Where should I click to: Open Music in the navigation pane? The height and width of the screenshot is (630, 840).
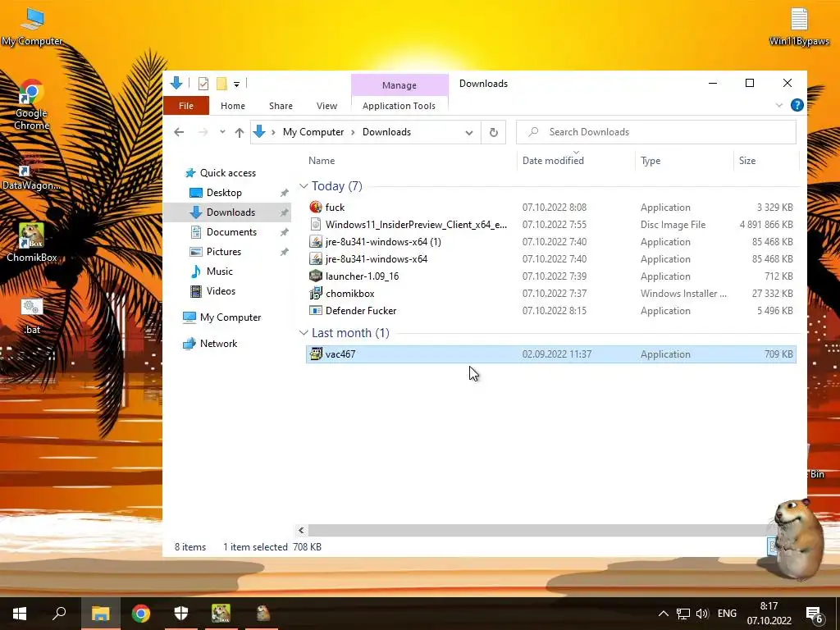(220, 272)
